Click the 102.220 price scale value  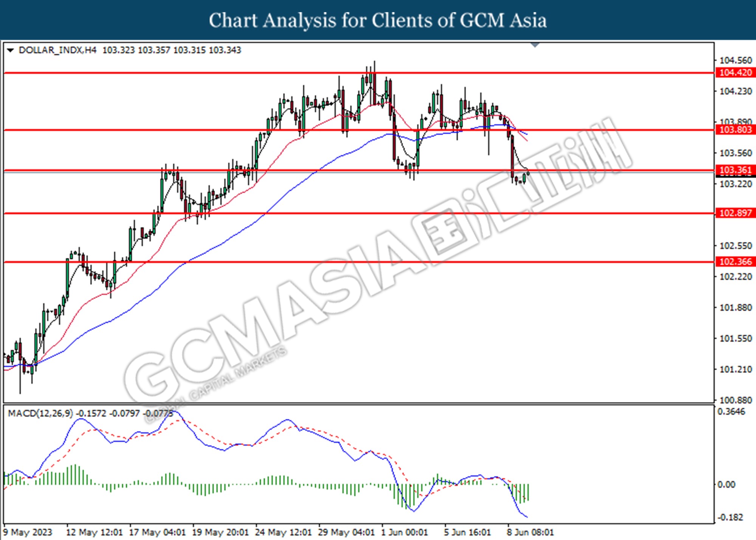click(736, 276)
